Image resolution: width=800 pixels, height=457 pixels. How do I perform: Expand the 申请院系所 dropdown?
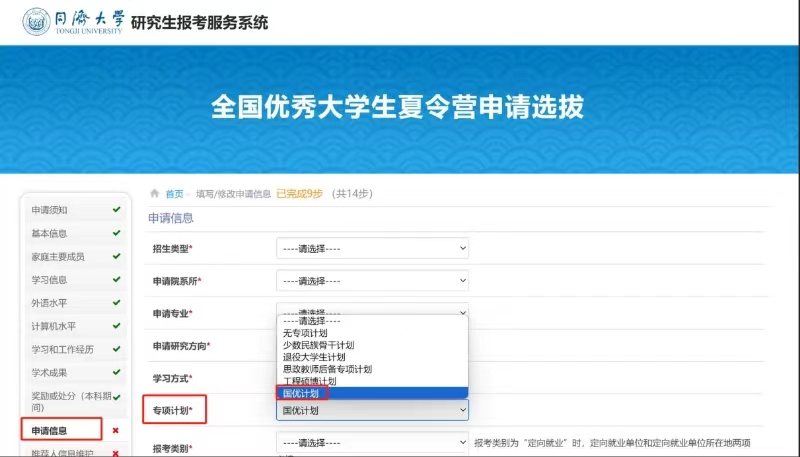click(x=372, y=281)
